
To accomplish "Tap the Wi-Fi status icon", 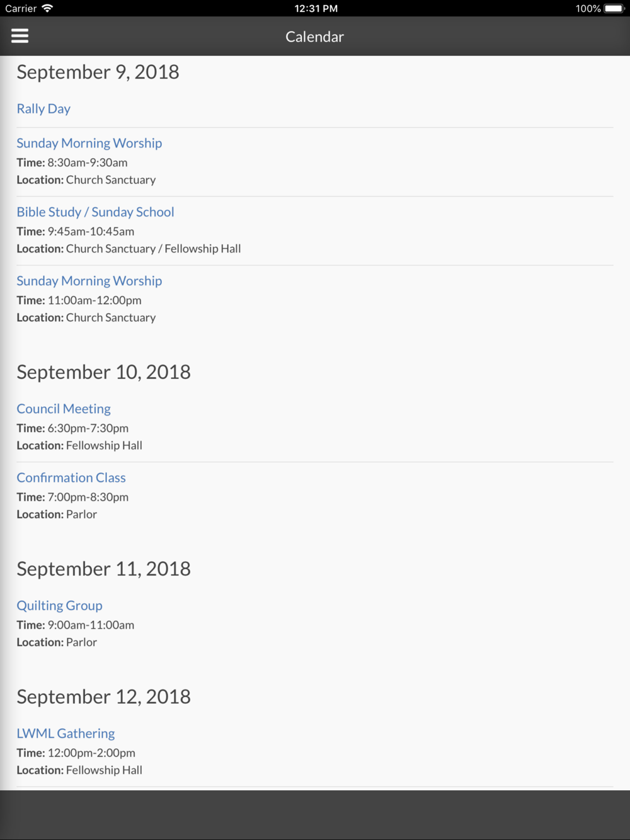I will click(x=47, y=8).
